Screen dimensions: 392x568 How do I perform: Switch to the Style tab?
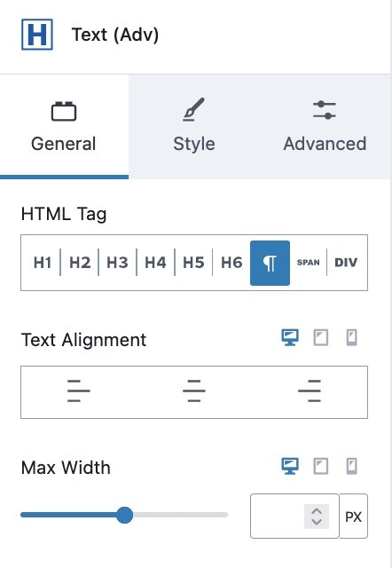194,127
